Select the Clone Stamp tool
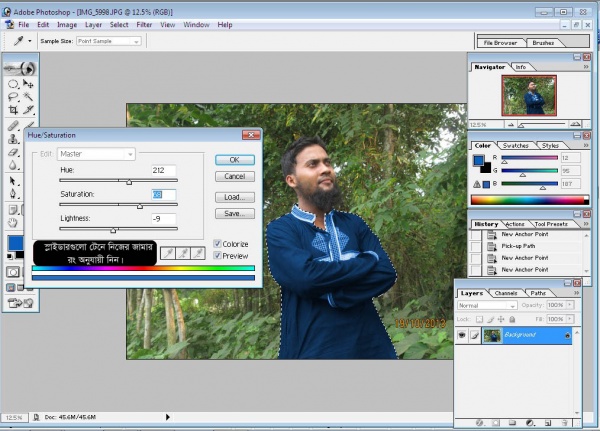Viewport: 600px width, 431px height. [13, 139]
